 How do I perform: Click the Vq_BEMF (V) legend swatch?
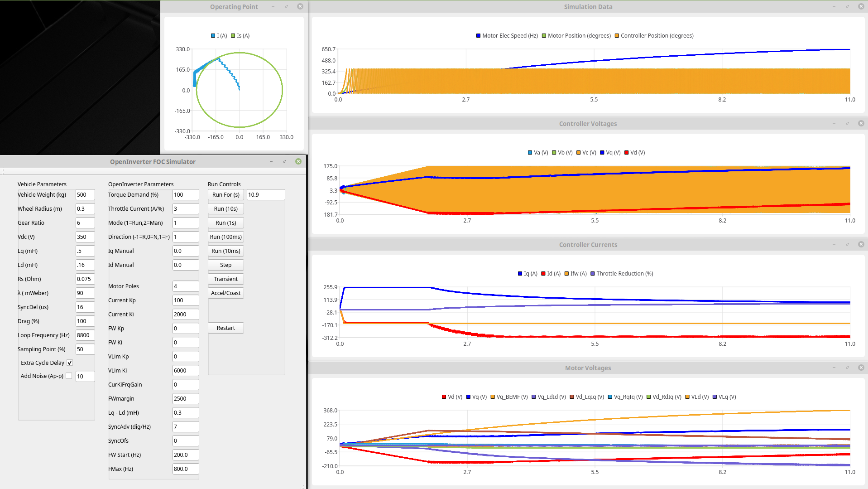point(493,397)
